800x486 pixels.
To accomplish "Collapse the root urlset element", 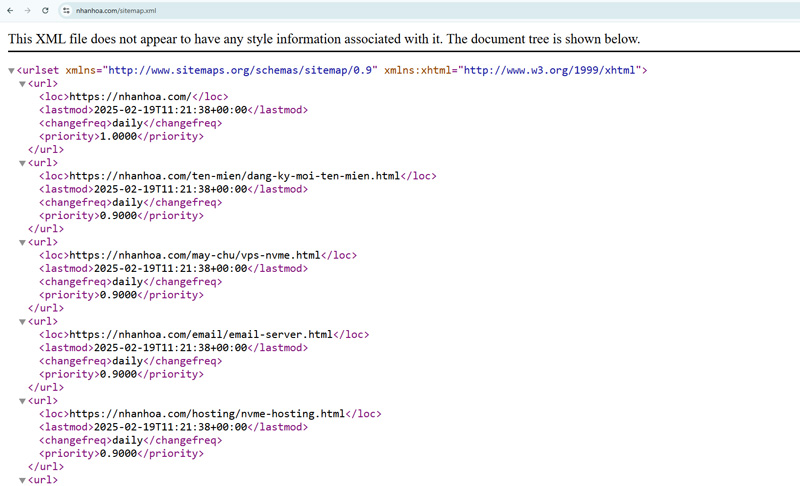I will coord(11,71).
